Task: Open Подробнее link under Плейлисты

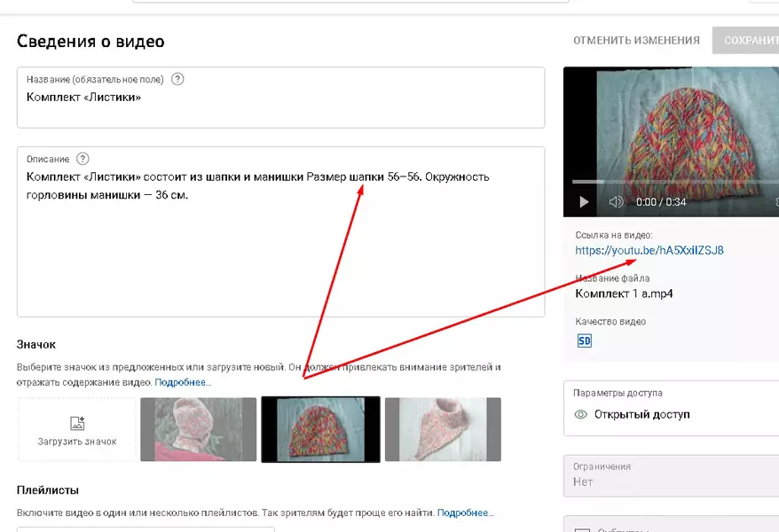Action: click(465, 512)
